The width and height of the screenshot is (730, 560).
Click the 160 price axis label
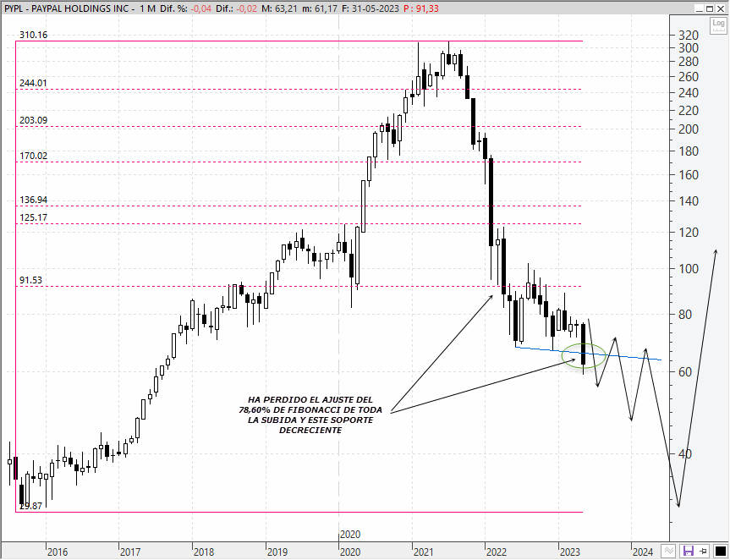pos(689,175)
